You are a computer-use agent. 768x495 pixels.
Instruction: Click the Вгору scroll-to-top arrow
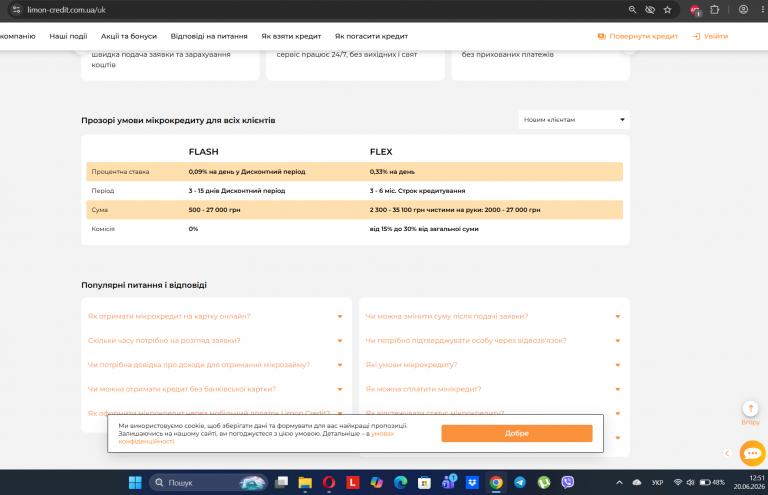click(x=750, y=408)
